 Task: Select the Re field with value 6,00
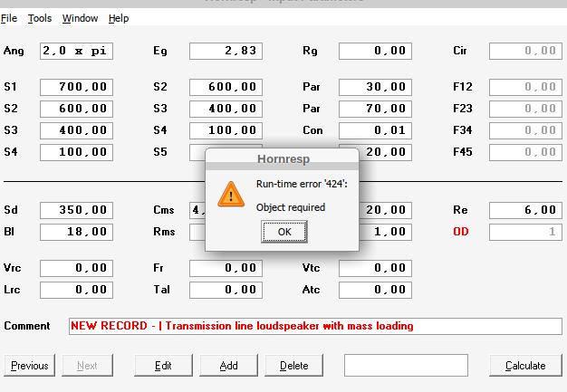pos(525,210)
